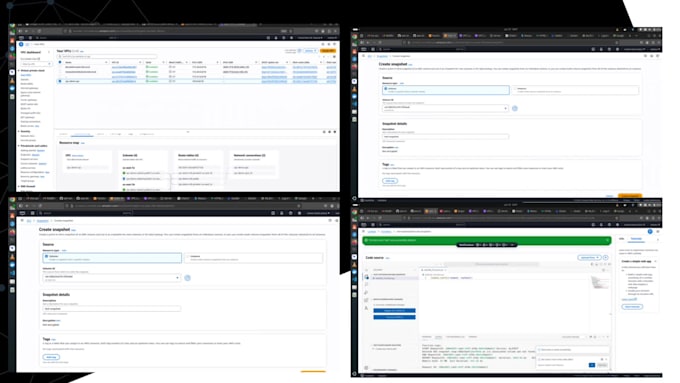Dismiss the green success banner in Lambda window
The height and width of the screenshot is (383, 680).
(x=608, y=240)
